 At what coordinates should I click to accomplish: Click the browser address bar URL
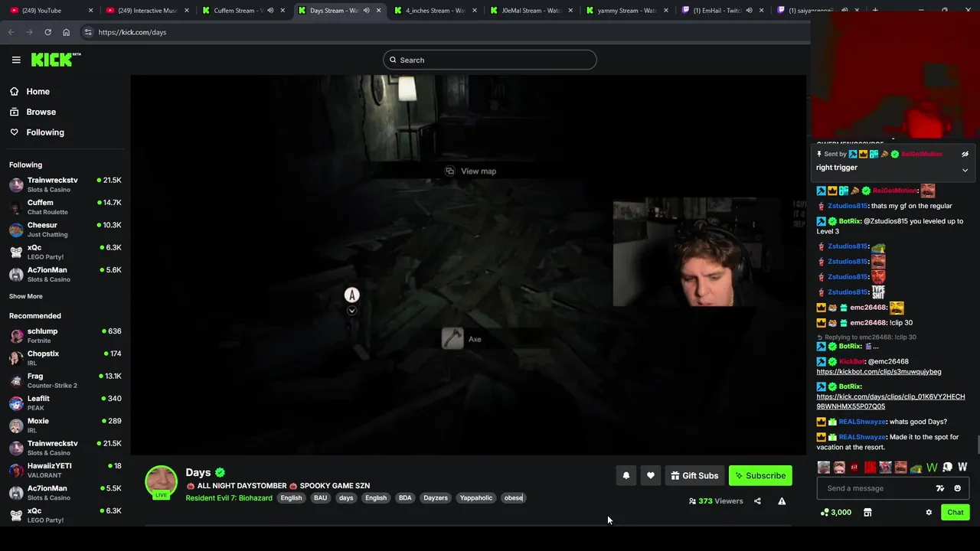(x=132, y=32)
